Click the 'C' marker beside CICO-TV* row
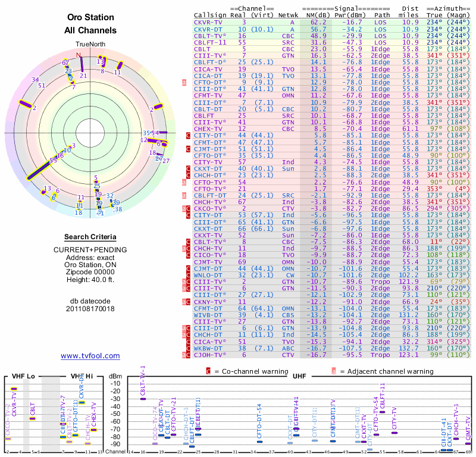Viewport: 476px width, 457px height. coord(188,255)
